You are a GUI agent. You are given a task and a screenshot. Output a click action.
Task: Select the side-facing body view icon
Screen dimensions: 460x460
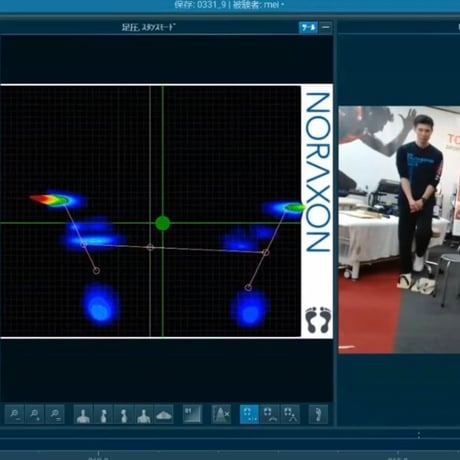pyautogui.click(x=103, y=414)
